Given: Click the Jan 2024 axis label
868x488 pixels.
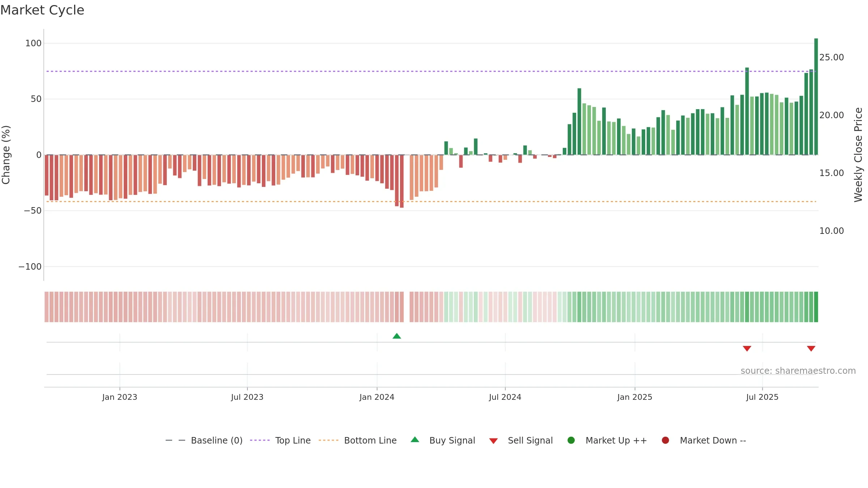Looking at the screenshot, I should pyautogui.click(x=377, y=397).
